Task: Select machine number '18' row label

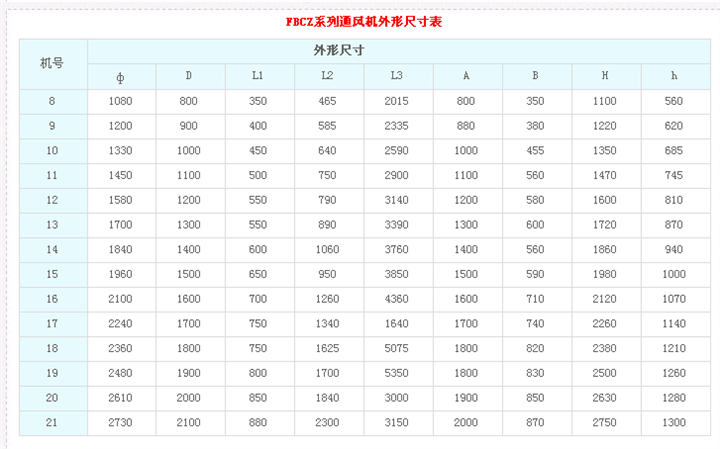Action: [52, 348]
